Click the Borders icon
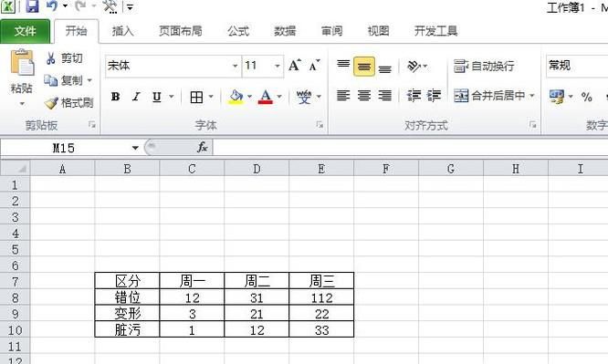Image resolution: width=608 pixels, height=364 pixels. tap(196, 97)
